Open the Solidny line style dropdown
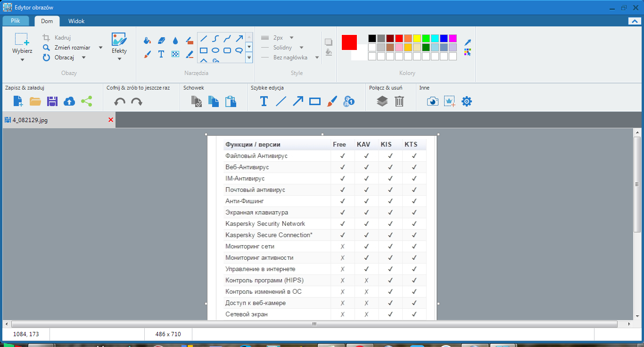Screen dimensions: 644x347 tap(301, 48)
